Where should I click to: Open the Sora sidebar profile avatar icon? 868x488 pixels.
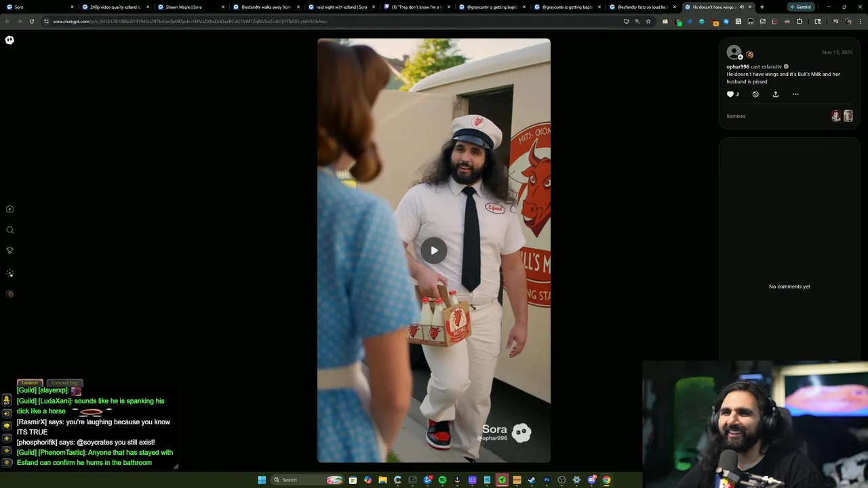[x=9, y=294]
